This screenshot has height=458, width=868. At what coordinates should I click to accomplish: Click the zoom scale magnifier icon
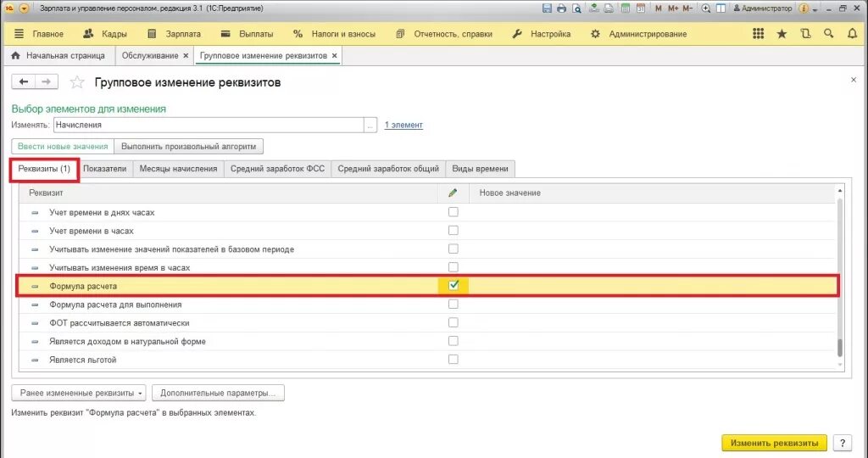[x=706, y=8]
